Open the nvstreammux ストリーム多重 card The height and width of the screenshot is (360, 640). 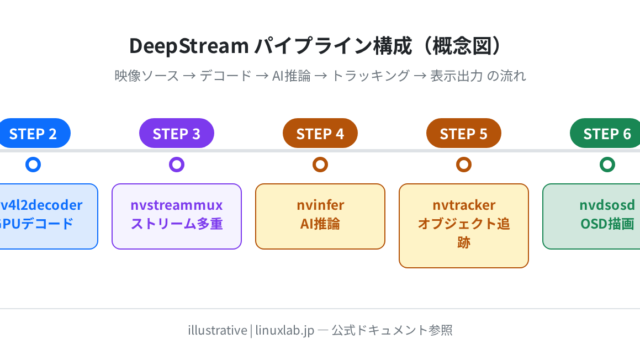(x=177, y=216)
